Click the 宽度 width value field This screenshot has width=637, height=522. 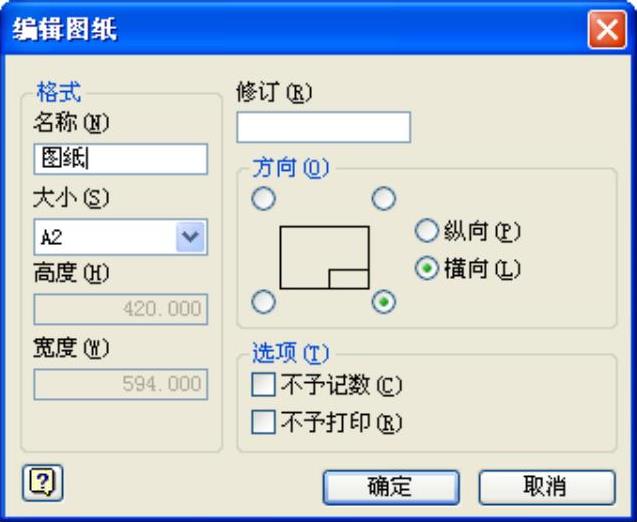[120, 384]
